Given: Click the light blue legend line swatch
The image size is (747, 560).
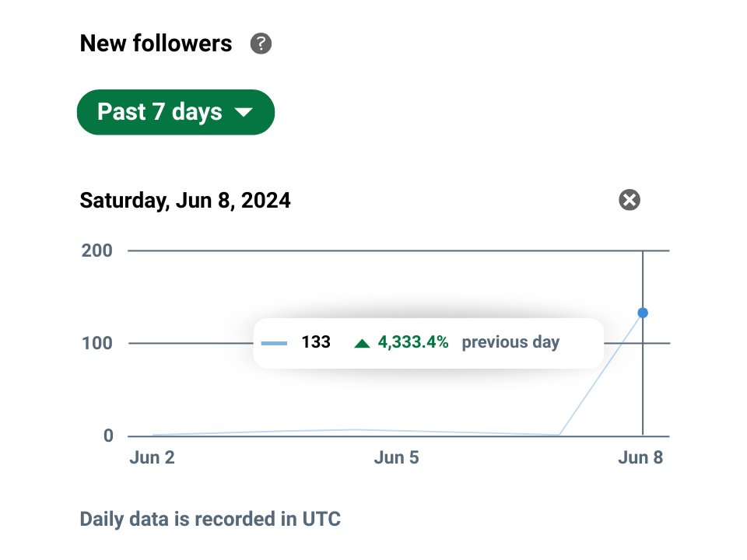Looking at the screenshot, I should tap(274, 342).
